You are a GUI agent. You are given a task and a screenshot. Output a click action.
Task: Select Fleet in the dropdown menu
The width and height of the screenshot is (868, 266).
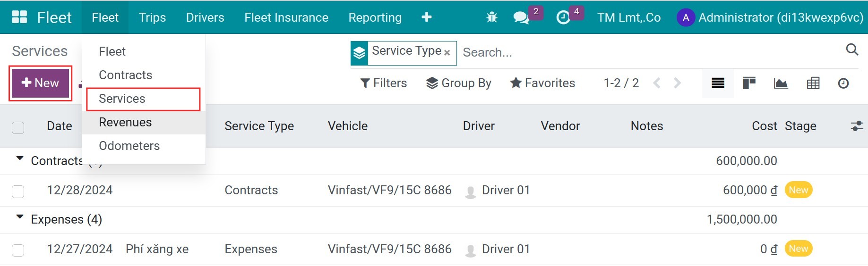click(144, 51)
